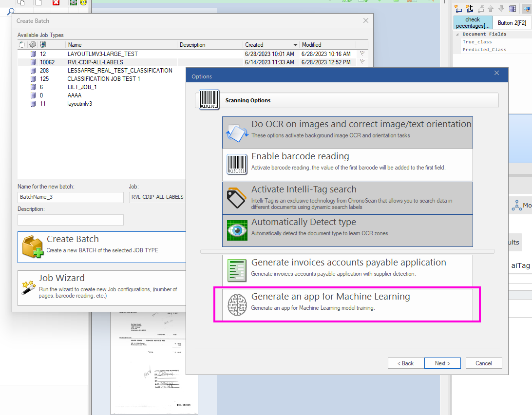Click the check pecentages button
The image size is (532, 415).
click(473, 22)
